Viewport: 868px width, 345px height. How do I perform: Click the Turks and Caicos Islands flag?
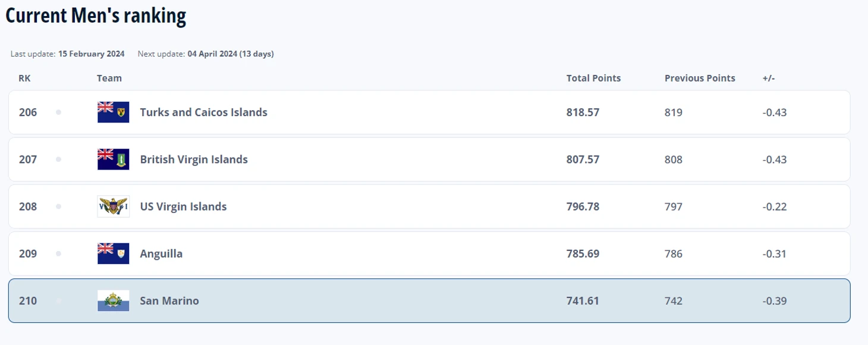(x=113, y=112)
